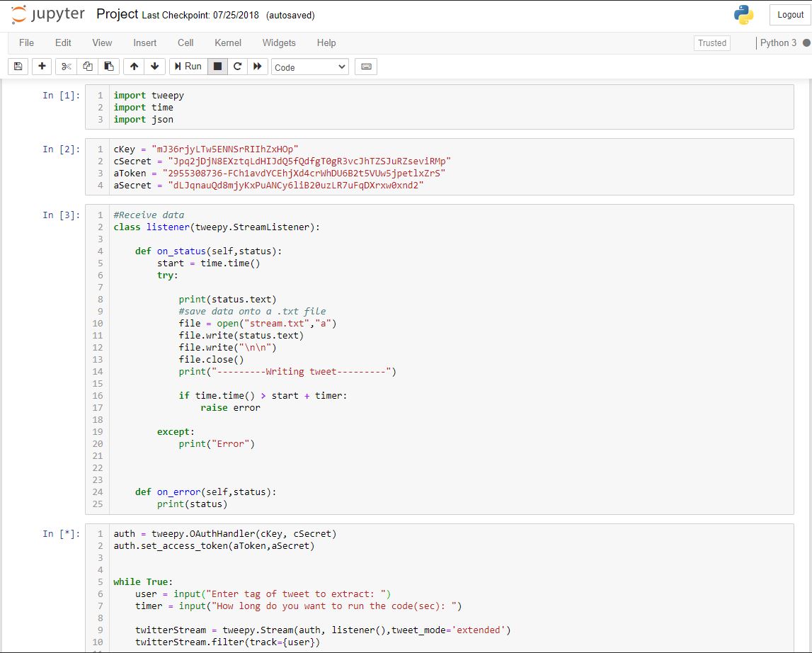Click the Trusted notebook indicator
The width and height of the screenshot is (812, 653).
point(712,43)
